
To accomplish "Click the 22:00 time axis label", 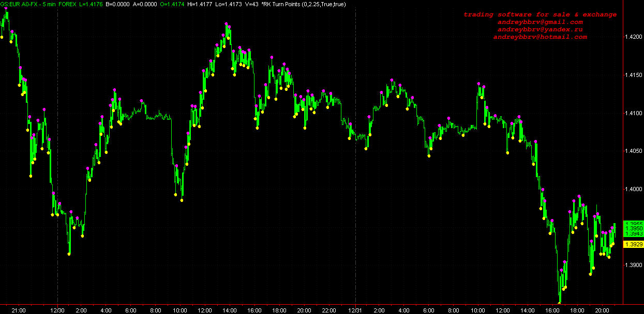I will coord(329,310).
